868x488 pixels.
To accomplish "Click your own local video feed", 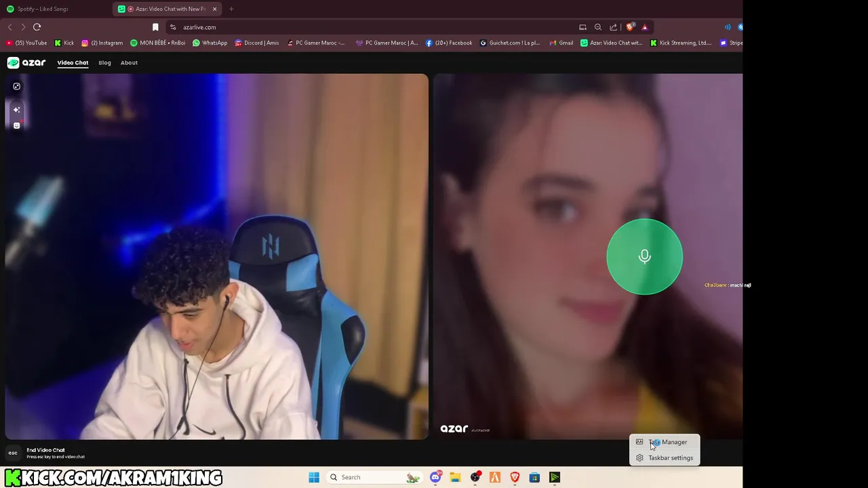I will click(217, 257).
